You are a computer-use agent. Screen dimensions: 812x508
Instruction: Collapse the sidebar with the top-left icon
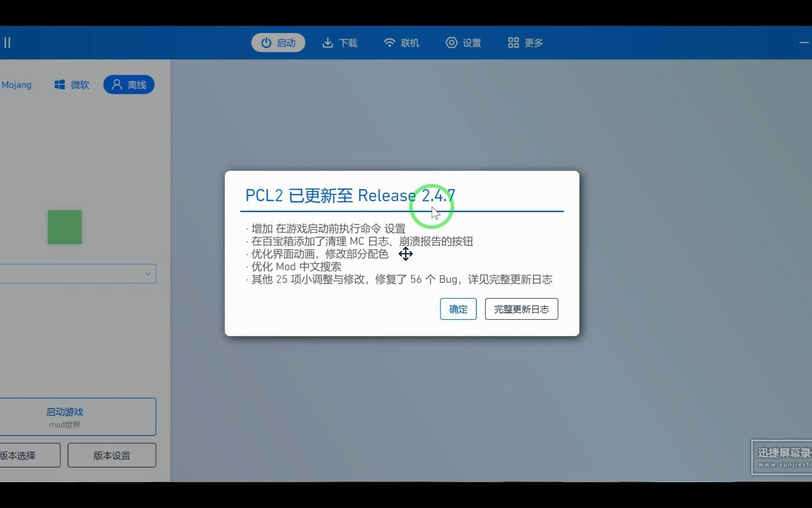point(8,42)
